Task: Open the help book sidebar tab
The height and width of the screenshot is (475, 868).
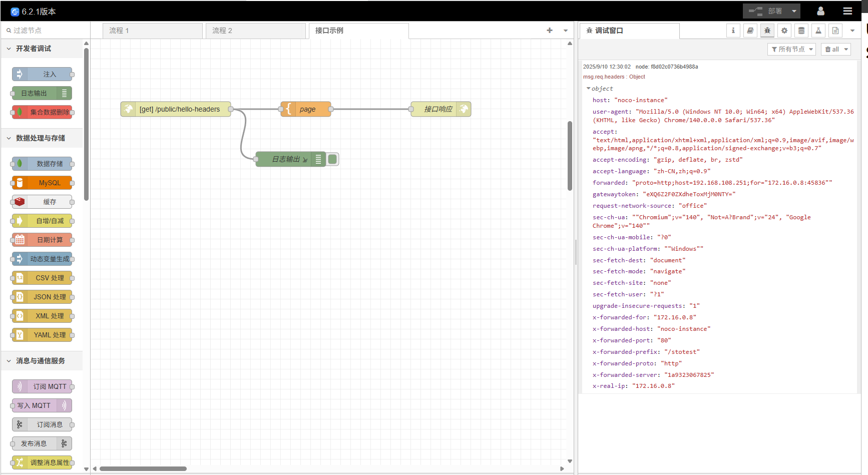Action: [x=750, y=31]
